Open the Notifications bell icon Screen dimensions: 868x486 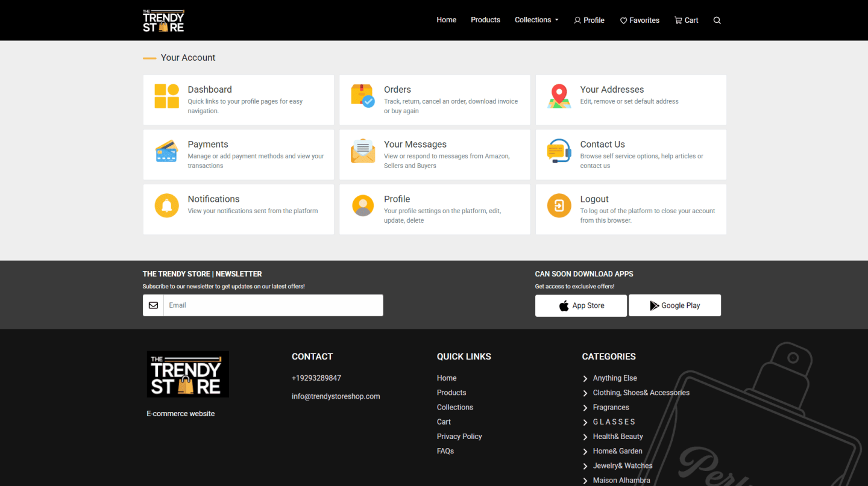coord(166,206)
